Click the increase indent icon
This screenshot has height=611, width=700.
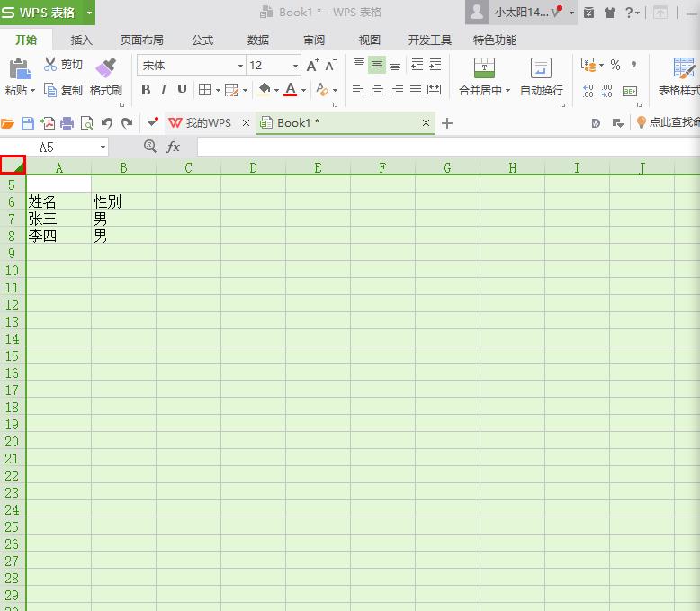[435, 65]
